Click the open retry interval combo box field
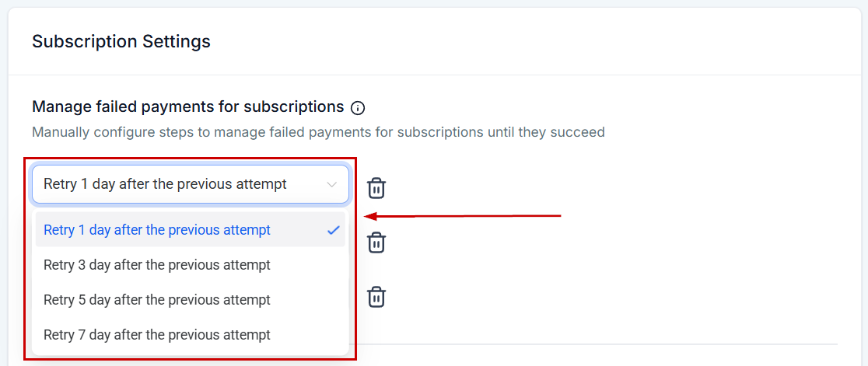This screenshot has height=366, width=868. pyautogui.click(x=191, y=184)
